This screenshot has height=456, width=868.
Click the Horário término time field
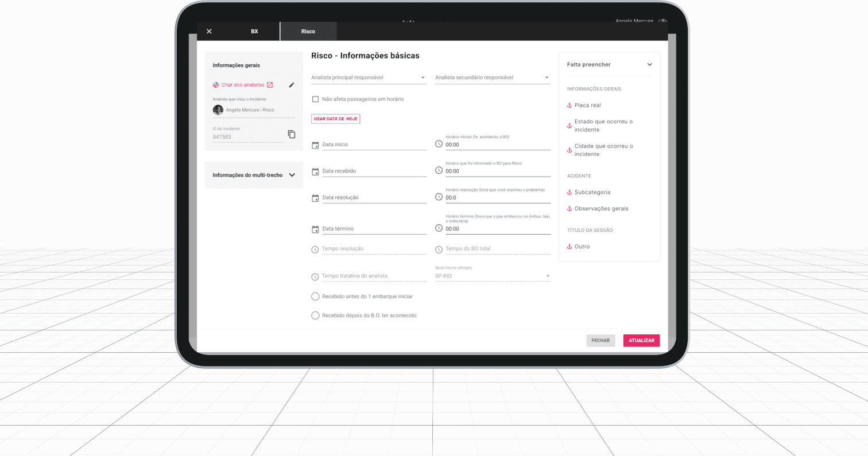(498, 228)
